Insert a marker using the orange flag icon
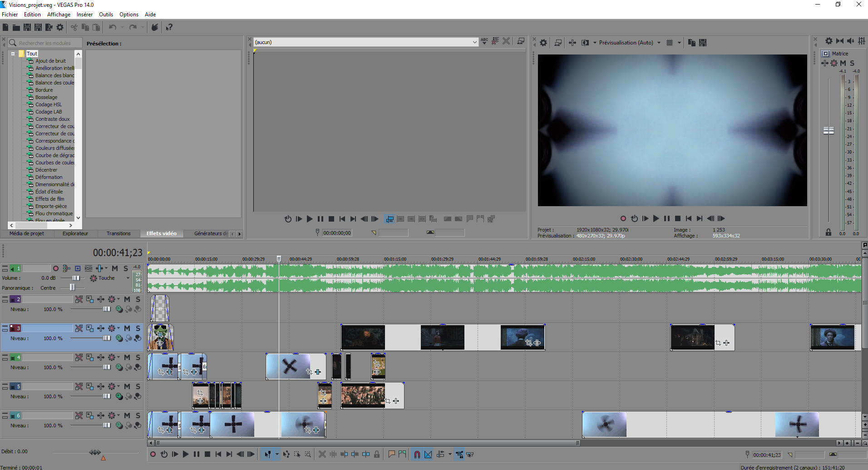 (391, 454)
